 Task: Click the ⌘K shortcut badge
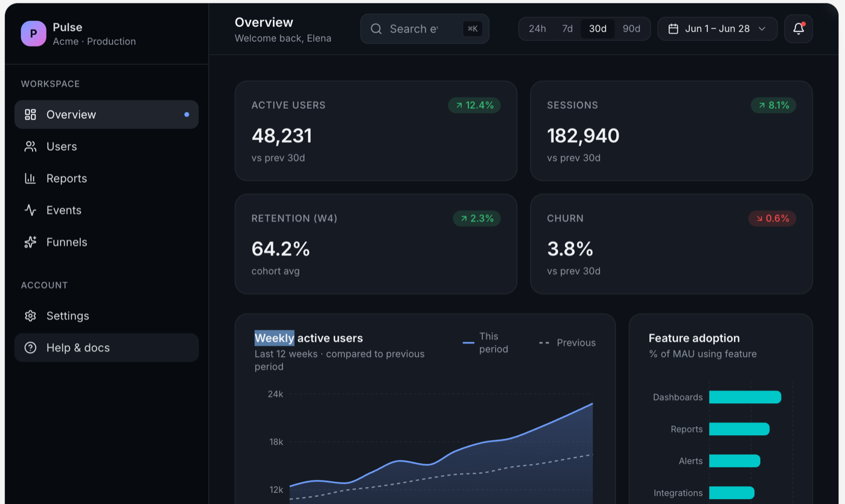[x=473, y=29]
